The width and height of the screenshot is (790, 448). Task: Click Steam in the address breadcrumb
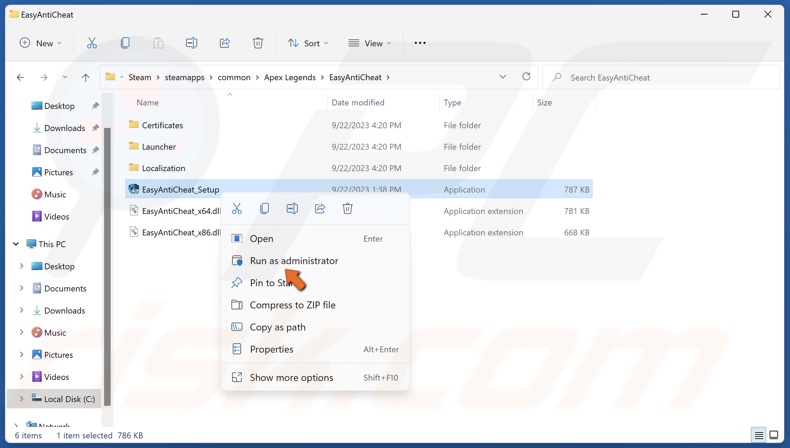click(140, 78)
